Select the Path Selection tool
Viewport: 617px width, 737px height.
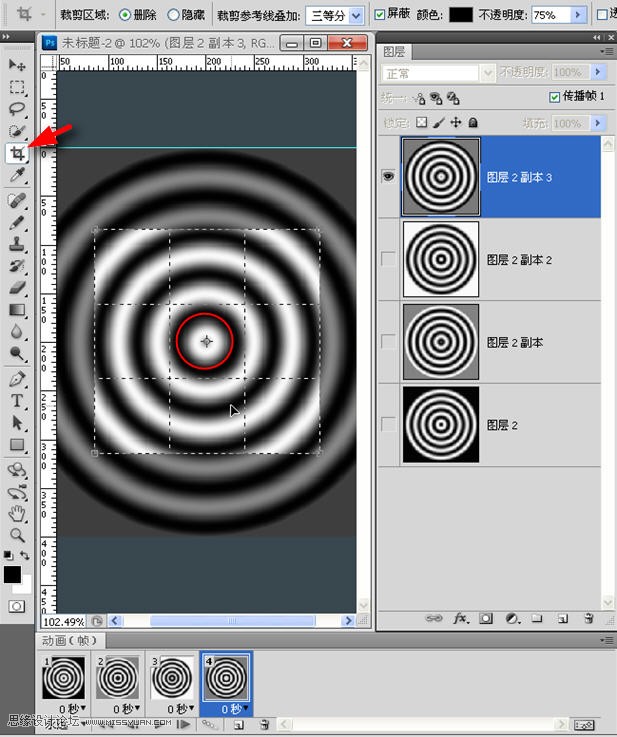point(17,423)
